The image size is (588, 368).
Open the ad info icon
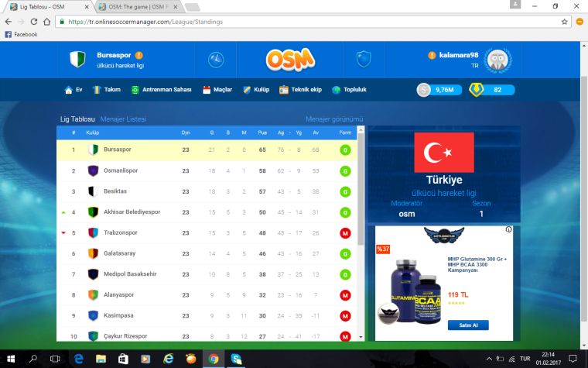point(508,229)
